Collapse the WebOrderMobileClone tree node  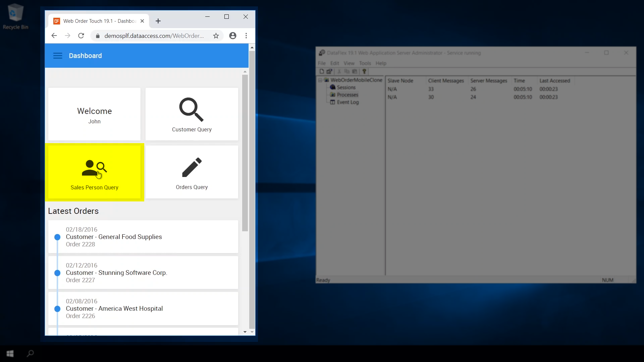click(320, 80)
